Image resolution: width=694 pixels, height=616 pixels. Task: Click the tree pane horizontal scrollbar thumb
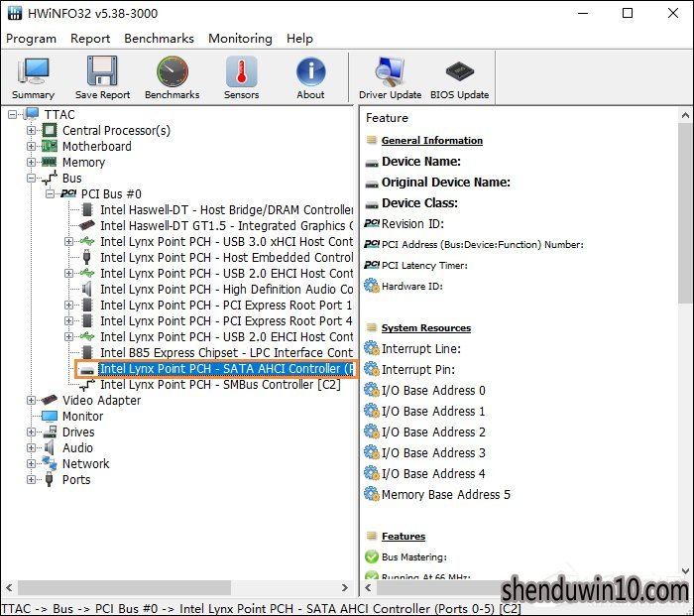pyautogui.click(x=124, y=587)
